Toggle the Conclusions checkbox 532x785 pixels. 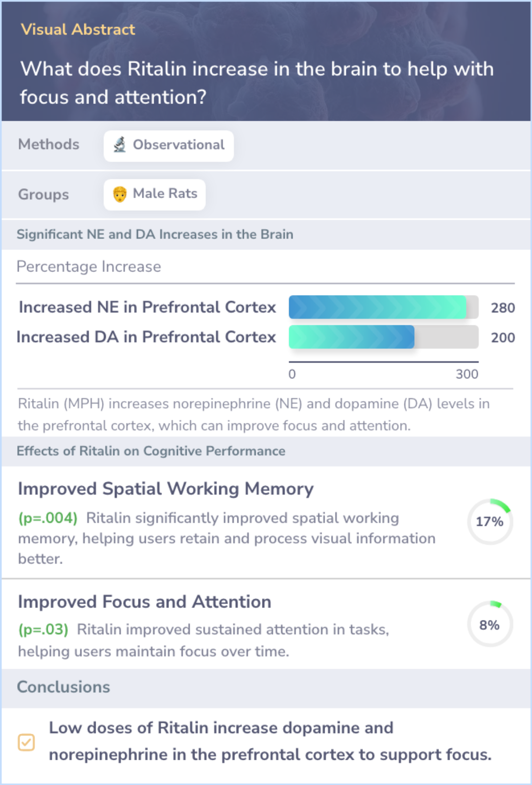coord(26,742)
